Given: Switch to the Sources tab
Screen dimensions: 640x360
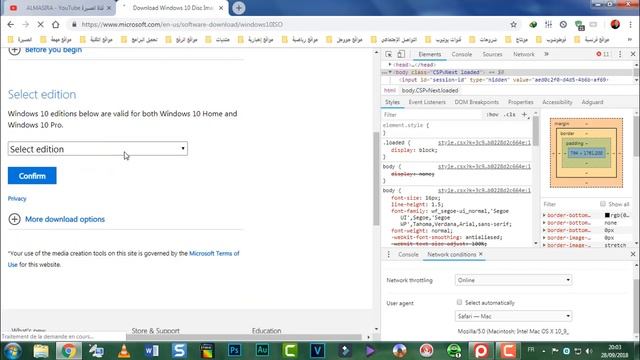Looking at the screenshot, I should 492,54.
